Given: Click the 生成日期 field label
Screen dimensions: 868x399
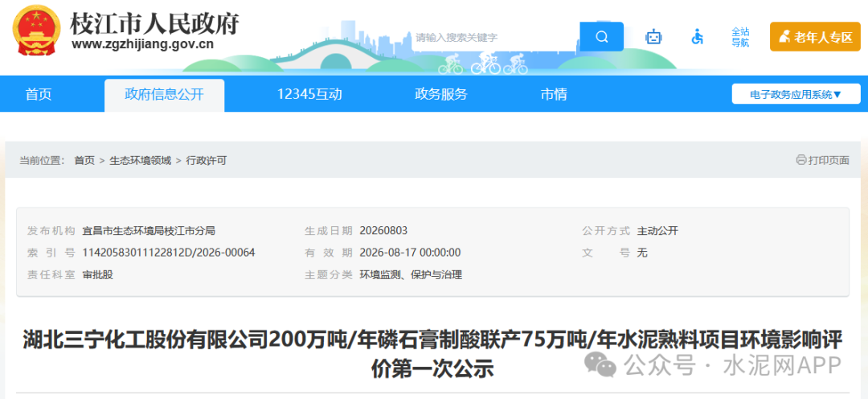Looking at the screenshot, I should coord(328,231).
